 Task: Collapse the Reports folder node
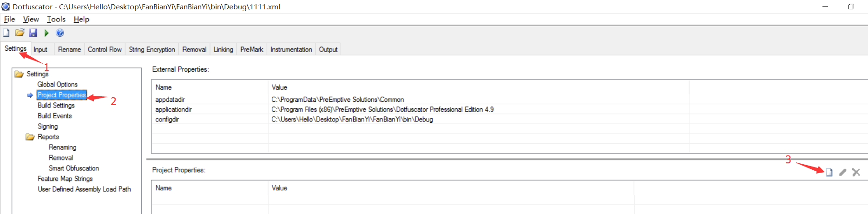[30, 137]
